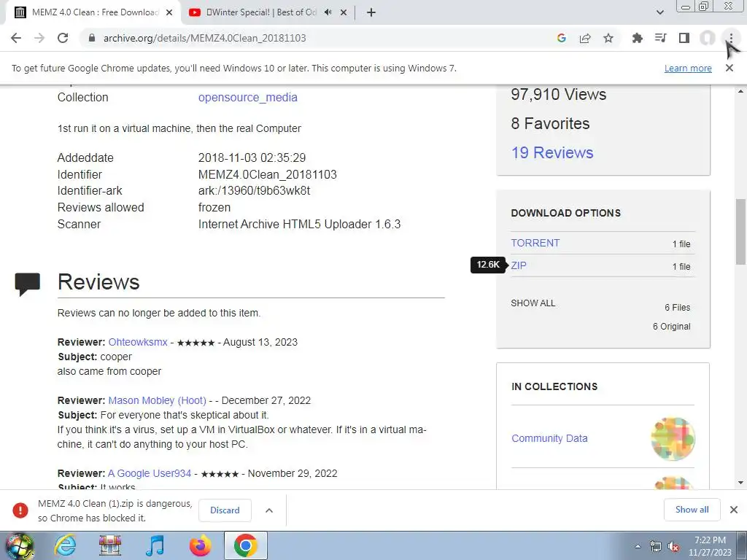
Task: Expand the download options chevron
Action: [269, 510]
